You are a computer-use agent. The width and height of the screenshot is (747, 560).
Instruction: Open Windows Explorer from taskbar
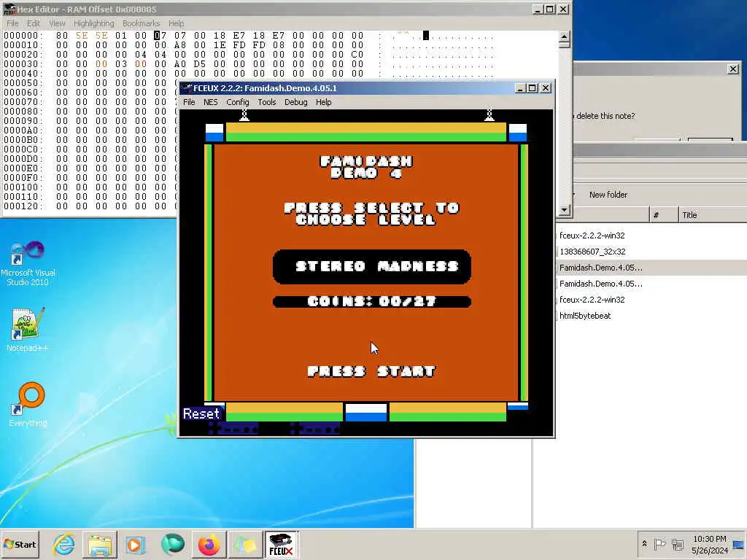(99, 544)
